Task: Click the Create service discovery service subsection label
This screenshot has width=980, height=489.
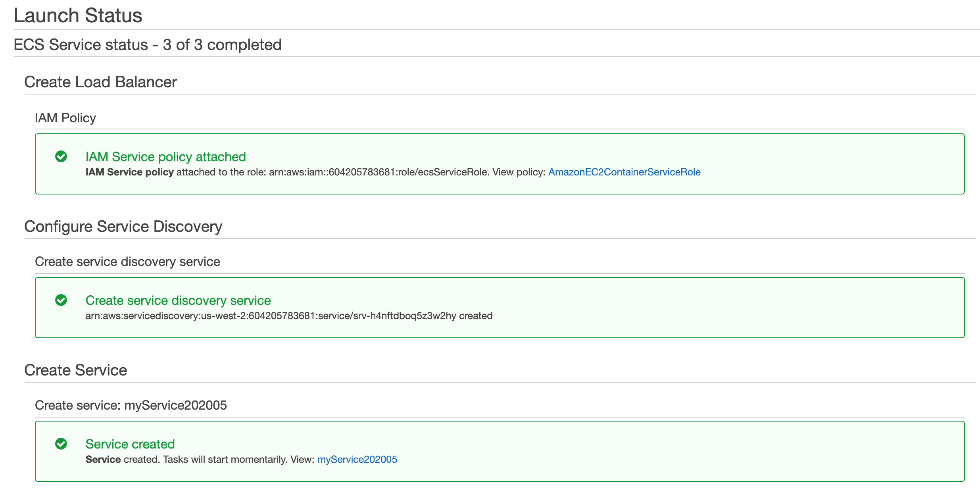Action: [127, 262]
